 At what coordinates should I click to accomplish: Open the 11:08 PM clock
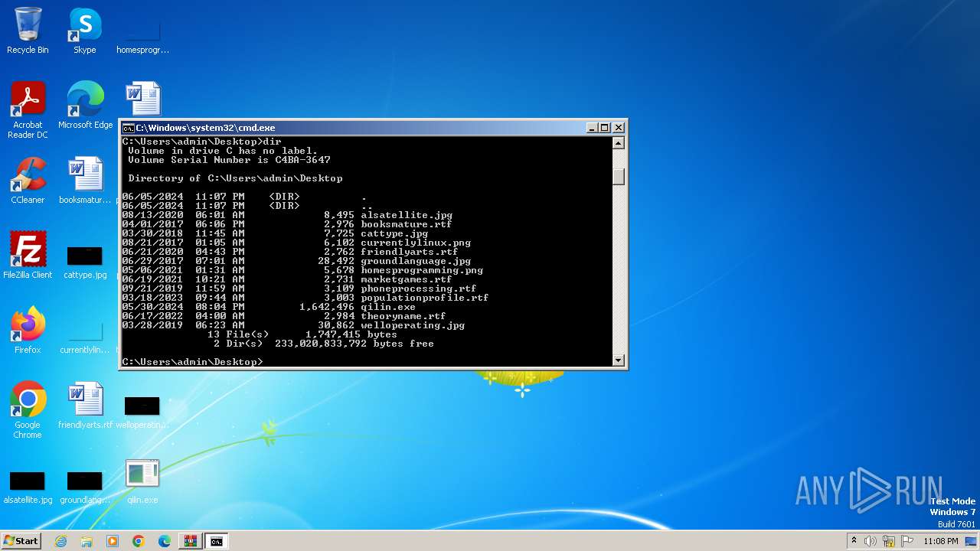(941, 541)
